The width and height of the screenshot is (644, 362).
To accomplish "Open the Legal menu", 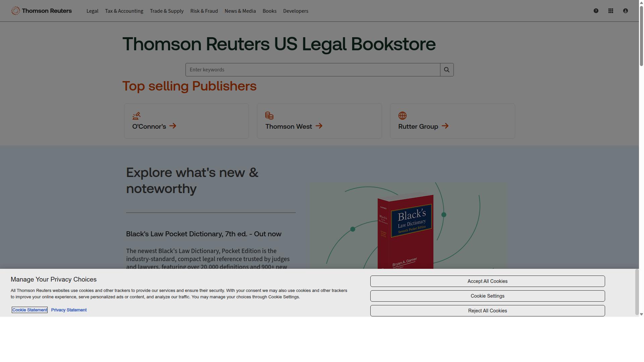I will coord(92,11).
